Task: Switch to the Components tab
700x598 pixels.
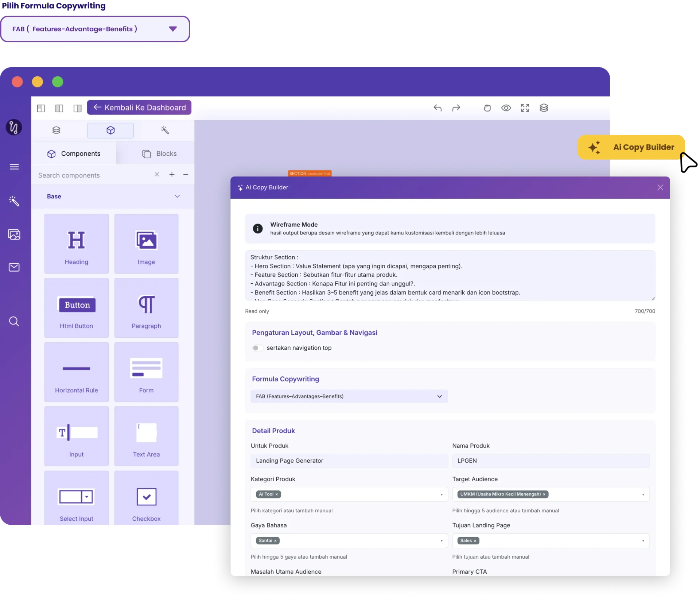Action: 74,154
